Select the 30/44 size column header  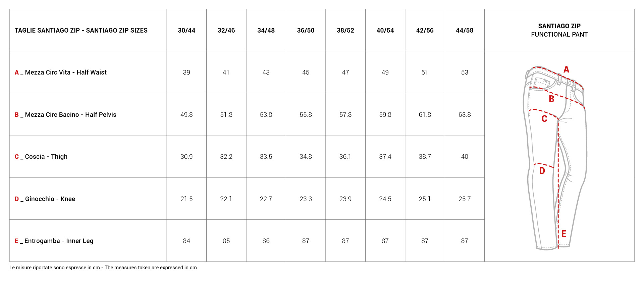[186, 30]
